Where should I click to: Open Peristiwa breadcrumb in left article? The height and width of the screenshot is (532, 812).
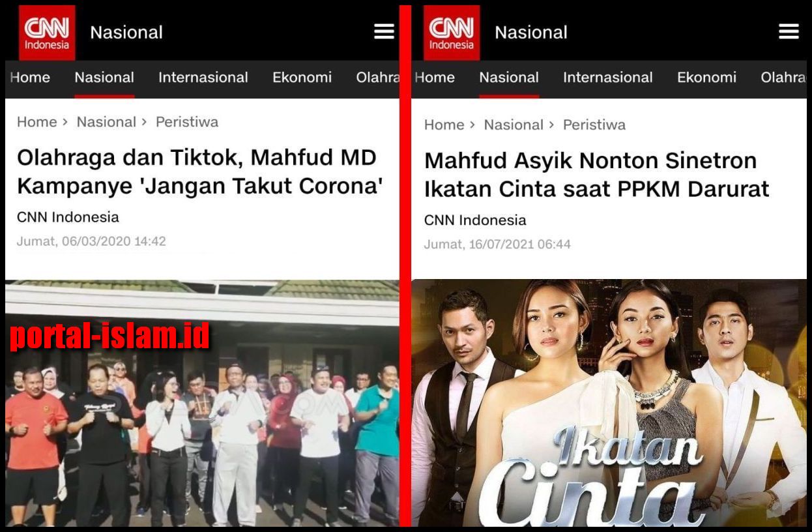point(187,122)
